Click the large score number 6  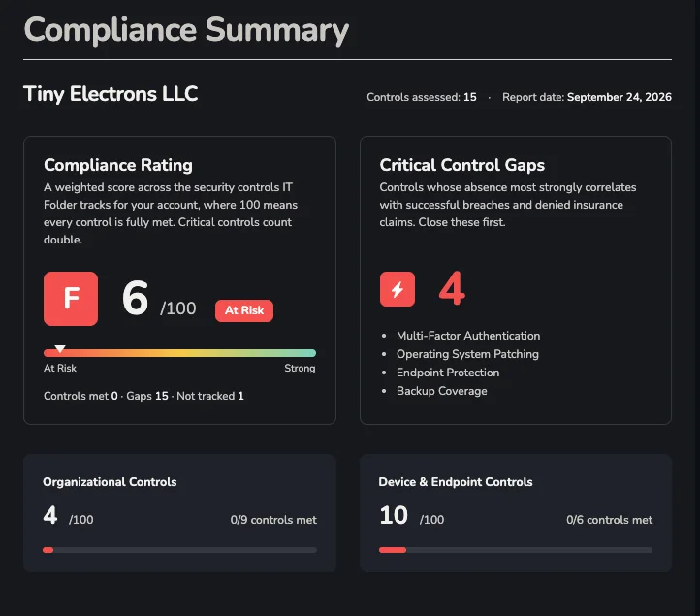click(135, 298)
